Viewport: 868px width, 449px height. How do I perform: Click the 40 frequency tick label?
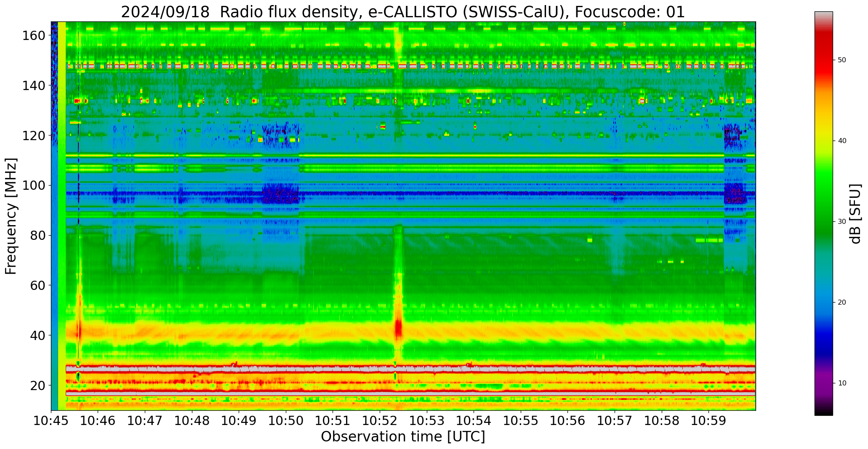37,335
